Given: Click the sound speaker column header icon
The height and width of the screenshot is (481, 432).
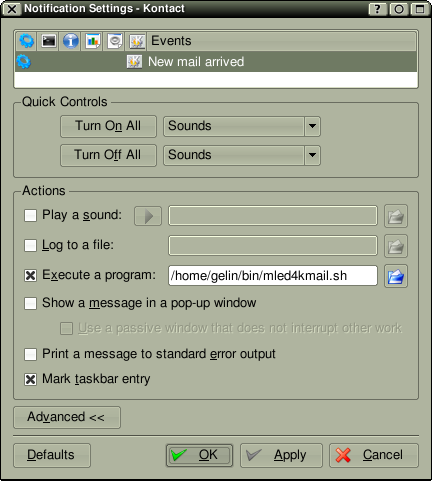Looking at the screenshot, I should pos(115,41).
